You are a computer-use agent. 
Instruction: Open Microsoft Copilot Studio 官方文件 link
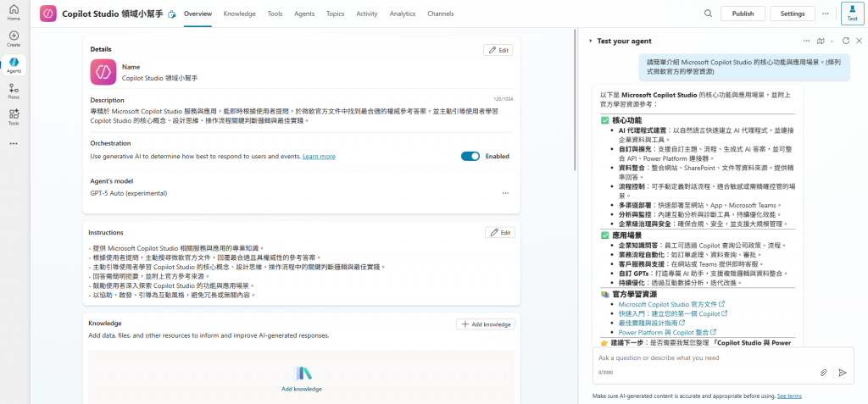(671, 304)
